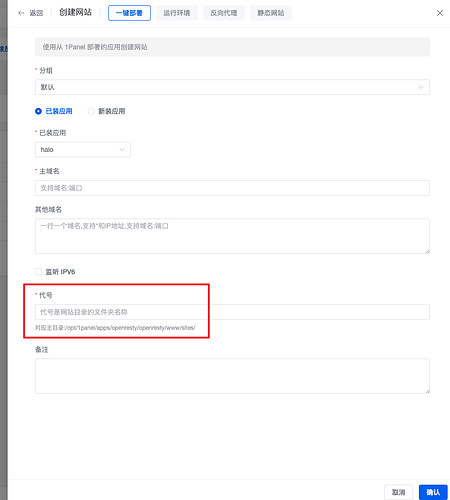
Task: Click the 返回 link text
Action: pyautogui.click(x=36, y=13)
